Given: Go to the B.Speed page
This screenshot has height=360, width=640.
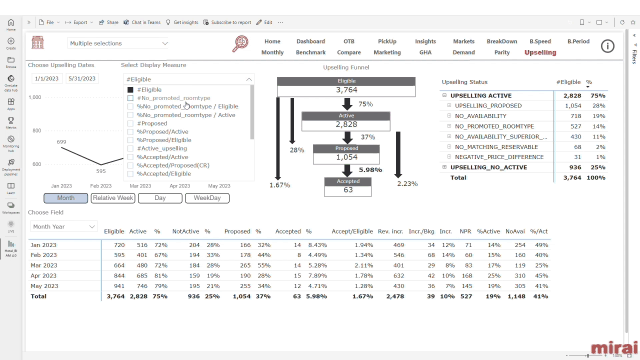Looking at the screenshot, I should pos(540,41).
